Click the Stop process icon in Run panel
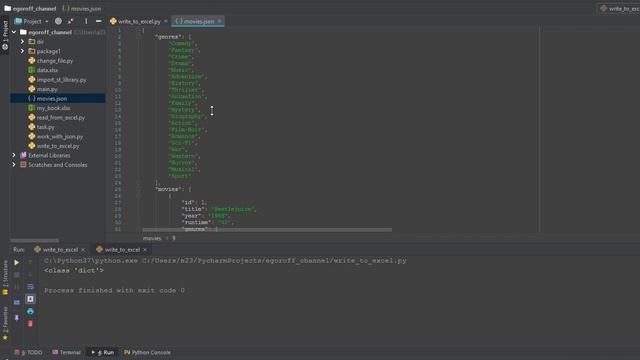 click(17, 275)
